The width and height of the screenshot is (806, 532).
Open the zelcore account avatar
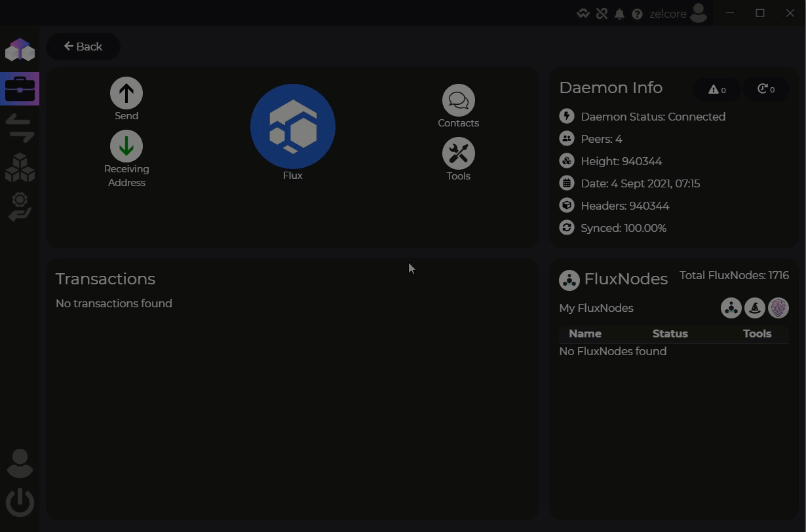[699, 12]
